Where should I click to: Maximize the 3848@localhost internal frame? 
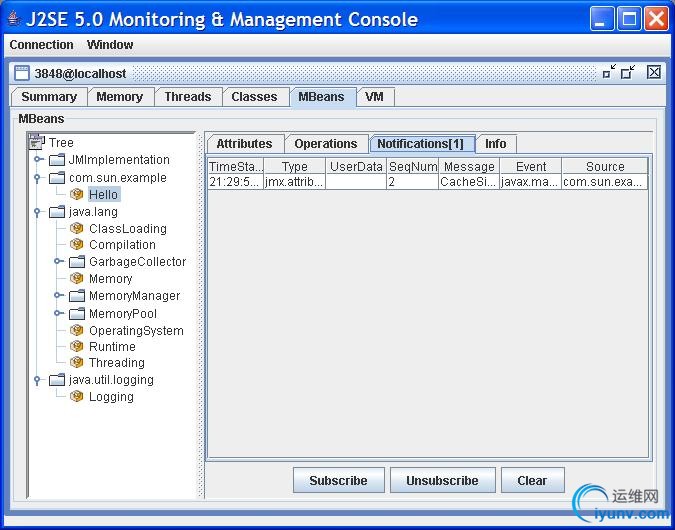[x=628, y=72]
